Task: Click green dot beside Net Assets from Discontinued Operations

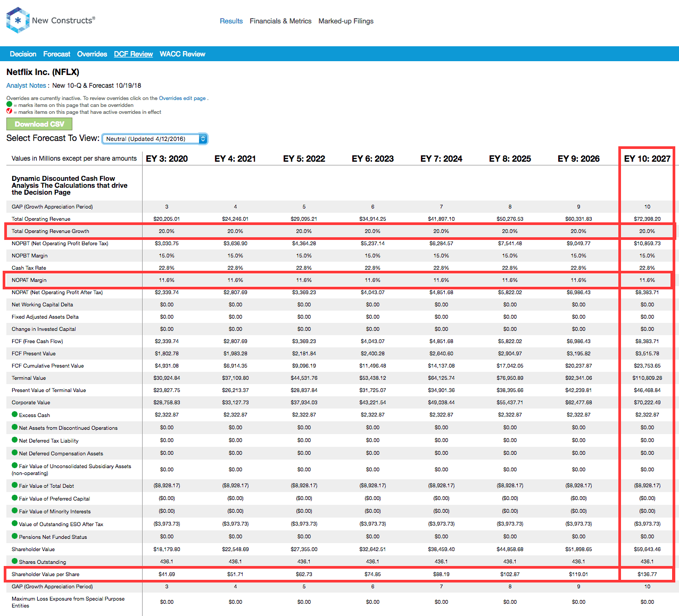Action: coord(15,427)
